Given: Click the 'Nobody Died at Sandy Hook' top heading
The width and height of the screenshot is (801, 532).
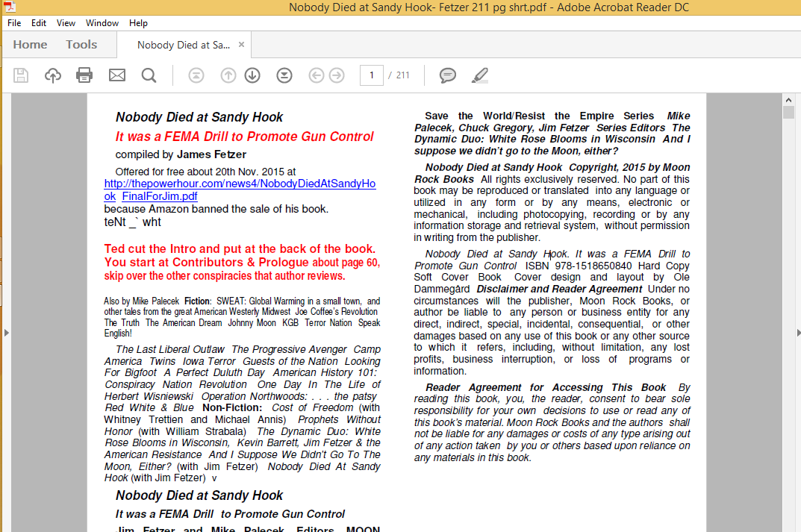Looking at the screenshot, I should [199, 117].
